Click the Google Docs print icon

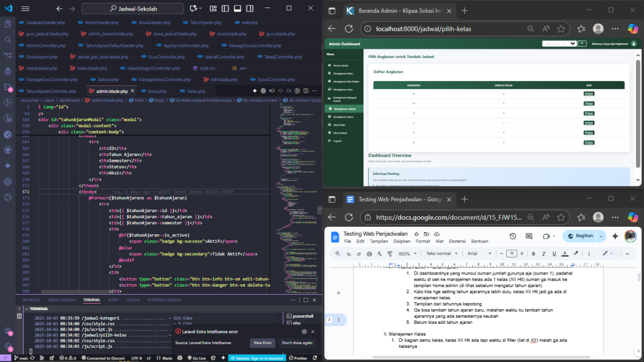(370, 254)
